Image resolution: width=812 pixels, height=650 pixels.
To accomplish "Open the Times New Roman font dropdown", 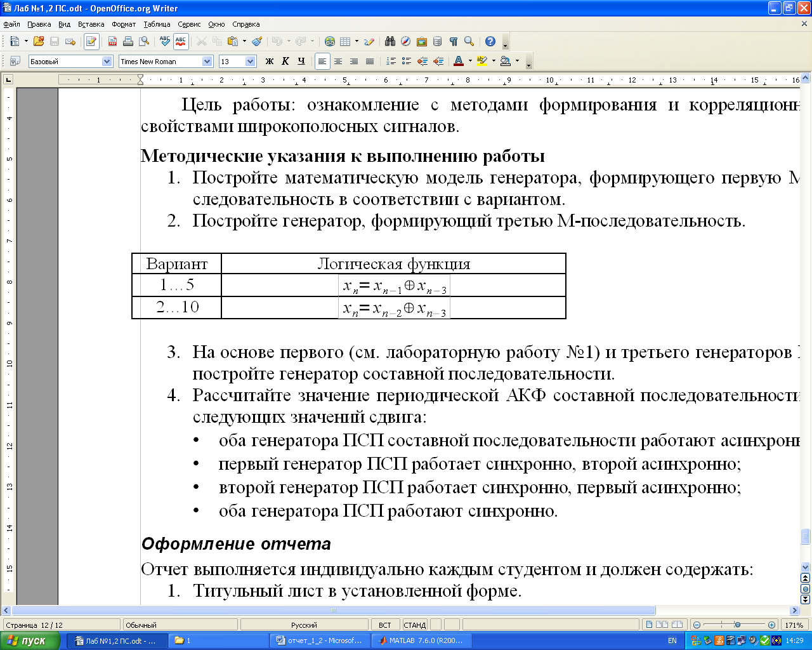I will click(207, 61).
